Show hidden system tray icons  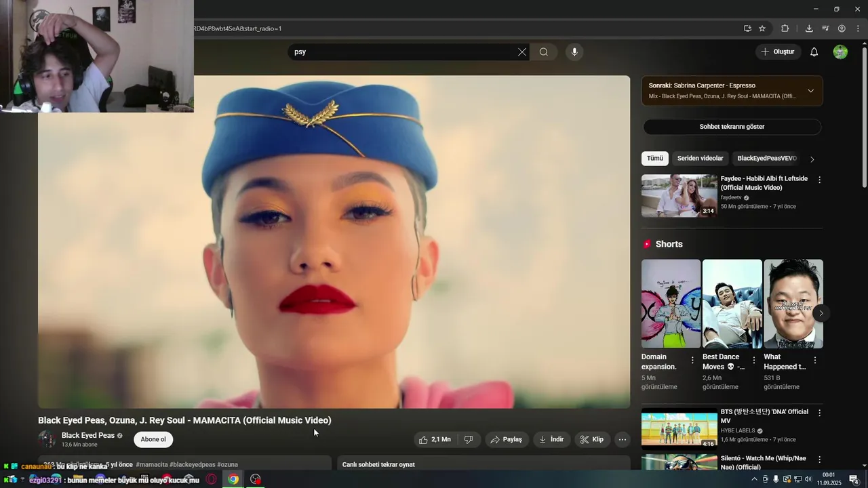point(754,479)
